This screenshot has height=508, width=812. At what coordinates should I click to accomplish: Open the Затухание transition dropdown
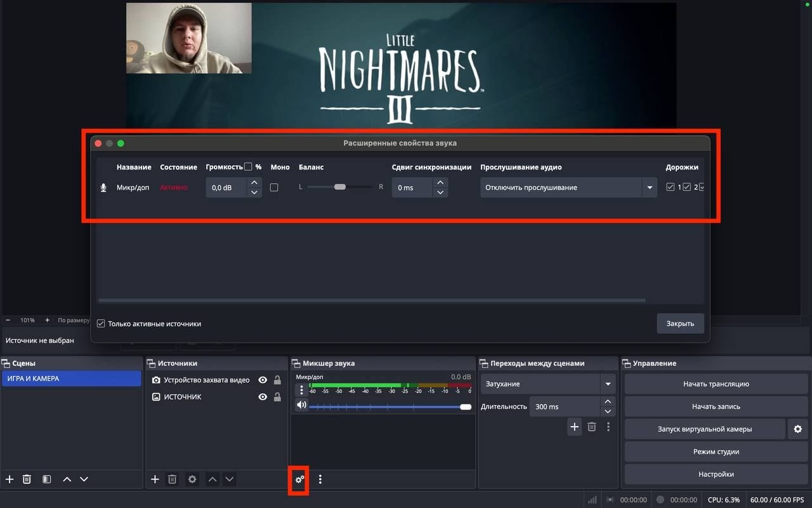(608, 384)
